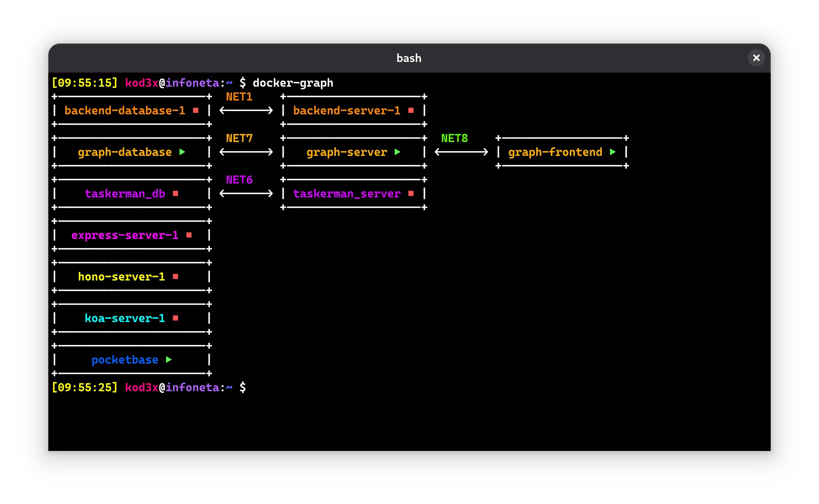The image size is (819, 504).
Task: Click kod3x@infoneta in the last prompt line
Action: 172,388
